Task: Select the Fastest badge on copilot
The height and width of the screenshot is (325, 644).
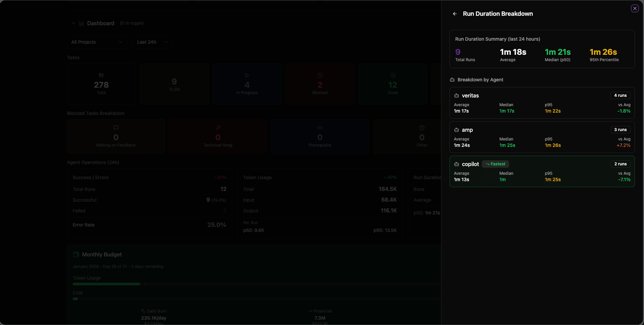Action: (495, 164)
